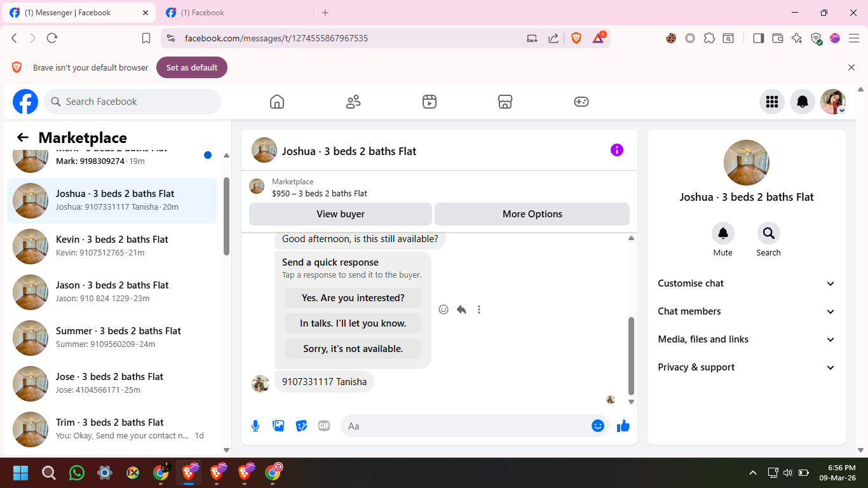Open the Marketplace storefront icon
This screenshot has width=868, height=488.
point(505,102)
